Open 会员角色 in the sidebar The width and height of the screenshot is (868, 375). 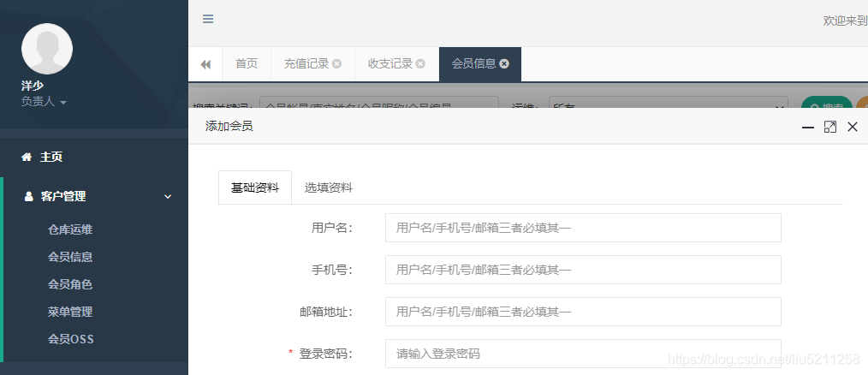[x=70, y=284]
